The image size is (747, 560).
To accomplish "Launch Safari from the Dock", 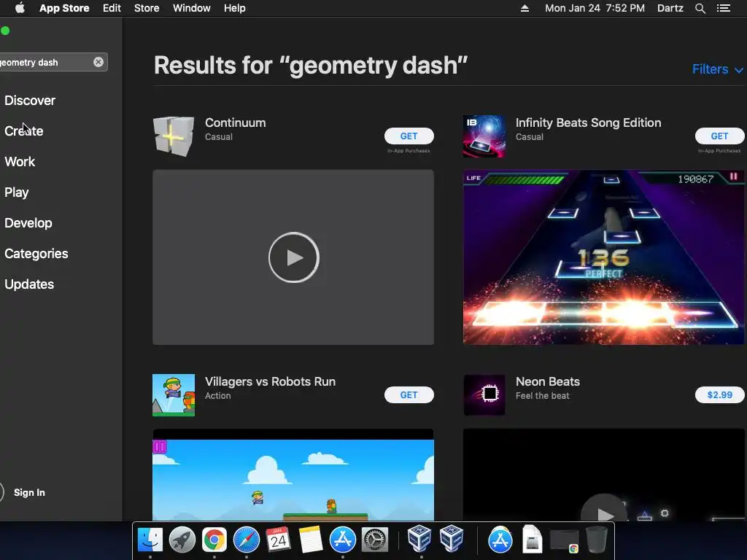I will click(x=247, y=540).
